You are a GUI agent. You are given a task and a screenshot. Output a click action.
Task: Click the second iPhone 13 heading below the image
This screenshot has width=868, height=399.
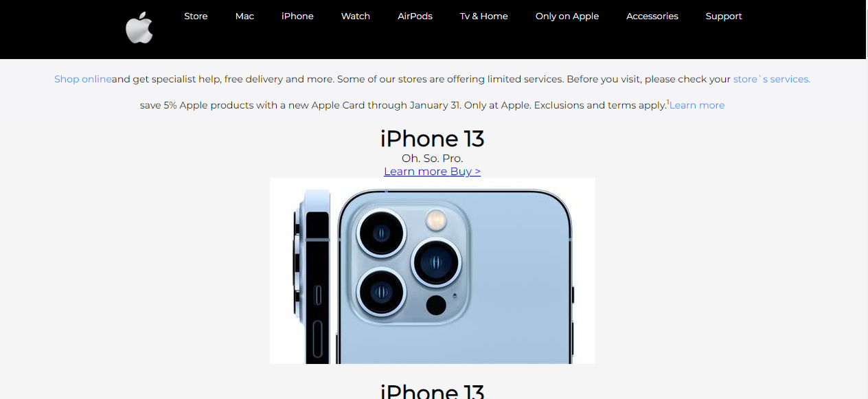pyautogui.click(x=433, y=390)
